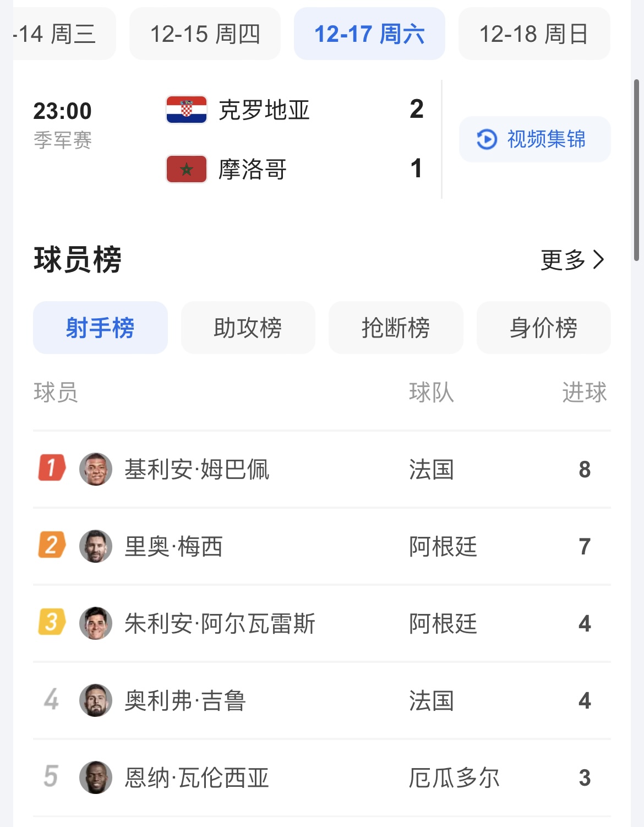Click the Croatia flag icon

pyautogui.click(x=187, y=110)
